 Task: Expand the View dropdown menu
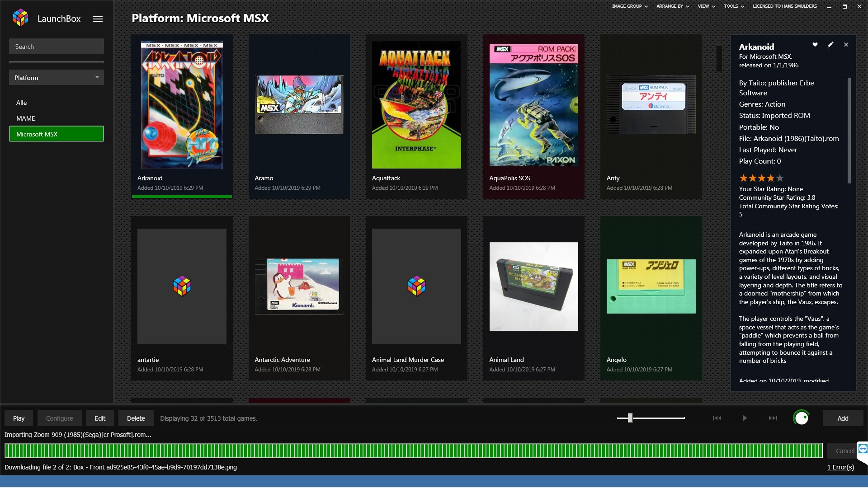click(x=706, y=6)
